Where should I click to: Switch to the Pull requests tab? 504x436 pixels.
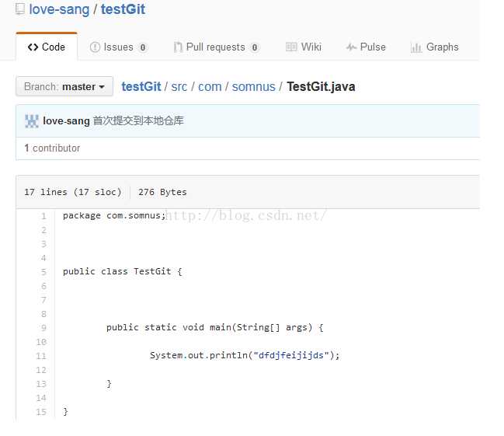coord(215,47)
